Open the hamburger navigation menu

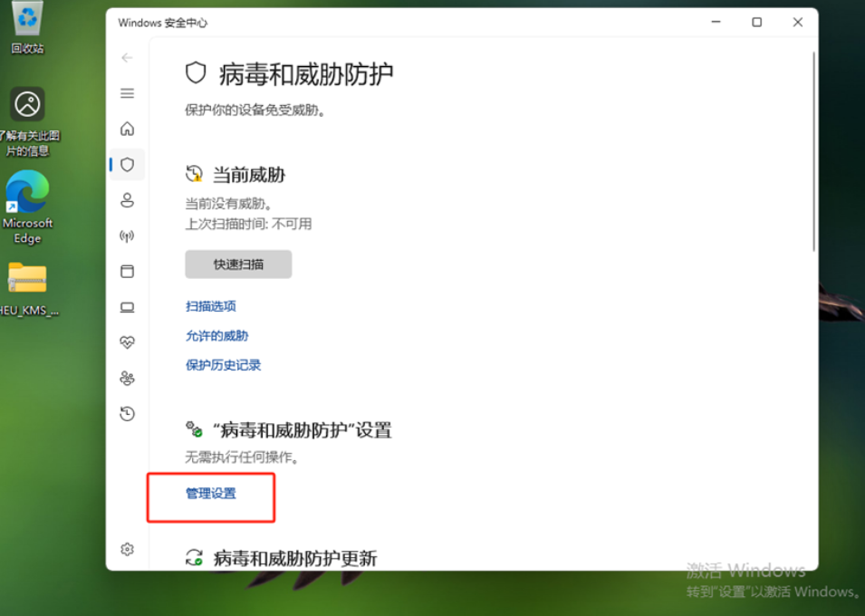click(127, 93)
